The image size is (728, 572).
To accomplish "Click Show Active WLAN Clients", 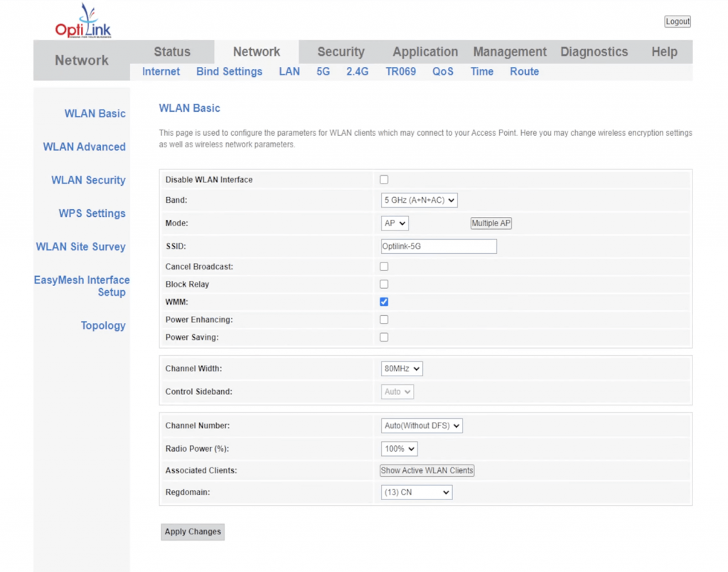I will (x=427, y=470).
